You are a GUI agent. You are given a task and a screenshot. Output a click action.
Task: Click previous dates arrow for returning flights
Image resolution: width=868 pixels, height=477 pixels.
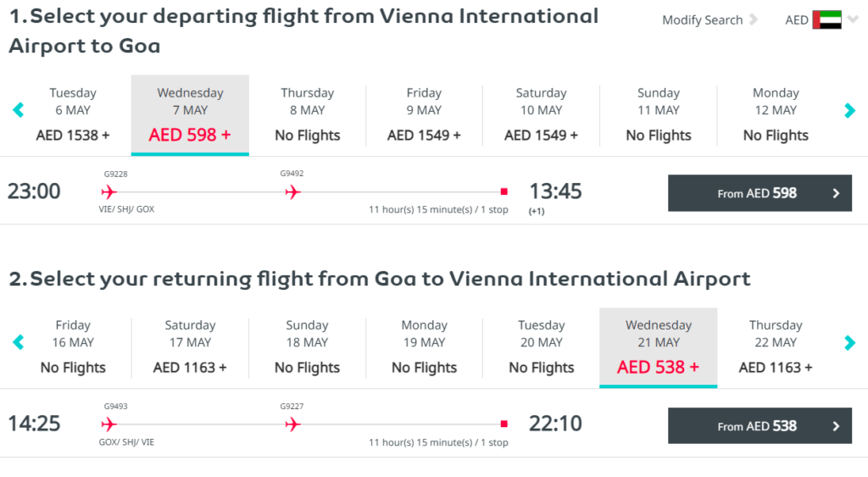19,342
